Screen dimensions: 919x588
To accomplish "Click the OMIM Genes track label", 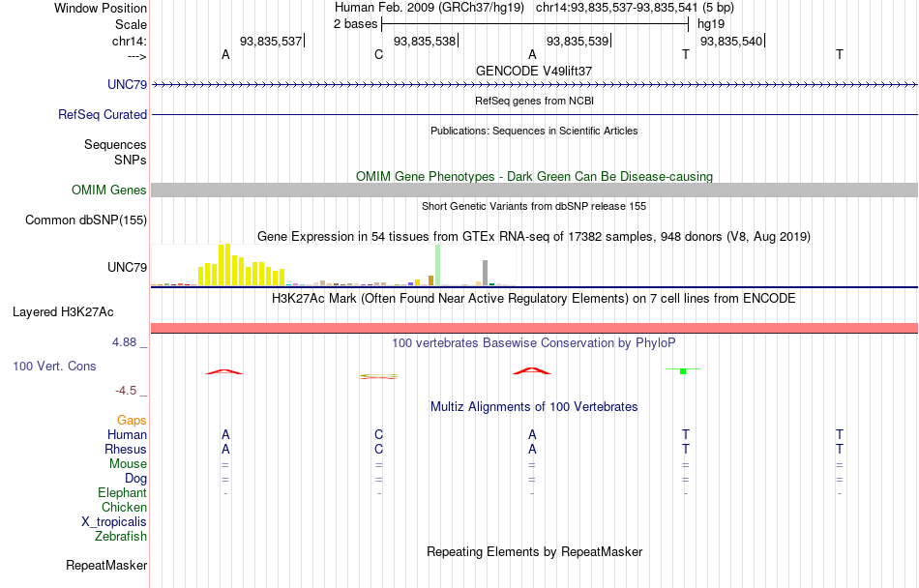I will click(x=108, y=190).
